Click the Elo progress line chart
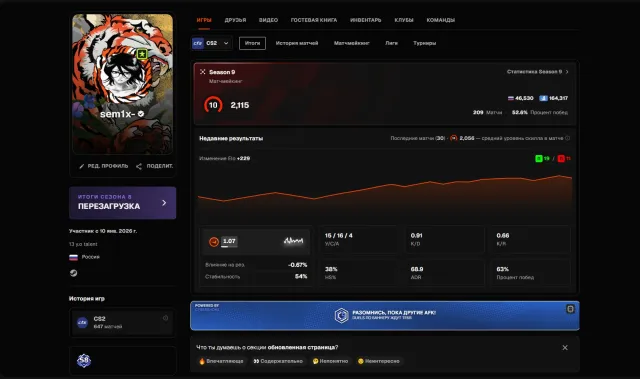 tap(384, 194)
